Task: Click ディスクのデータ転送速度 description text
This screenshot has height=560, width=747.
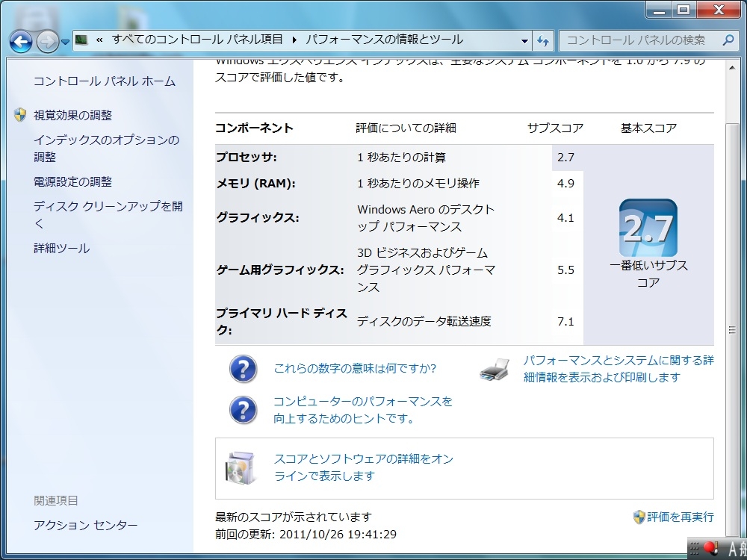Action: pos(424,321)
